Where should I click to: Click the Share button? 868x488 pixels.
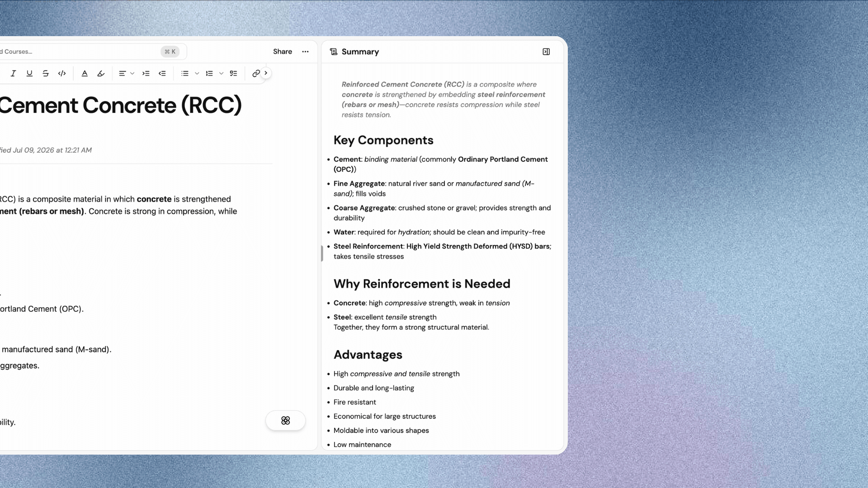pyautogui.click(x=283, y=52)
